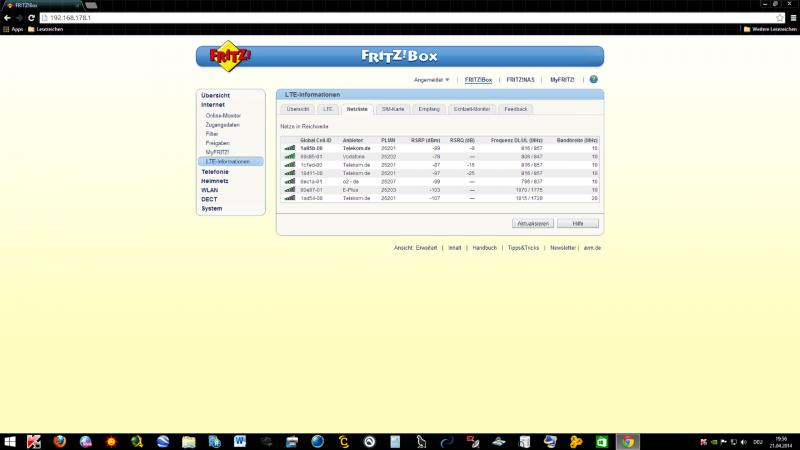Collapse the Internet menu section
800x450 pixels.
213,105
